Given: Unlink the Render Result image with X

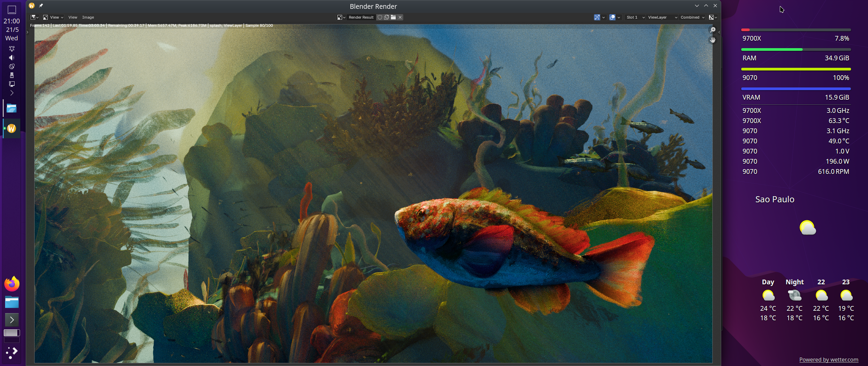Looking at the screenshot, I should [400, 17].
